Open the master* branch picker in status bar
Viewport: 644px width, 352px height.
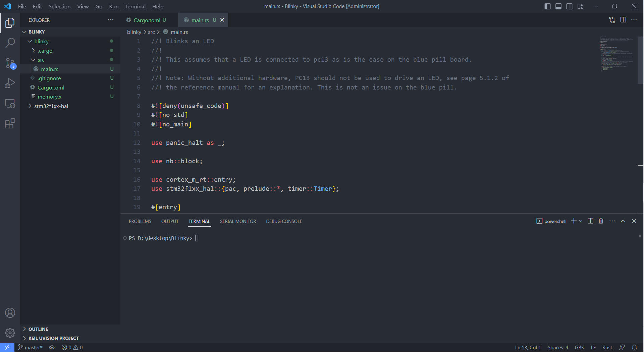coord(30,347)
